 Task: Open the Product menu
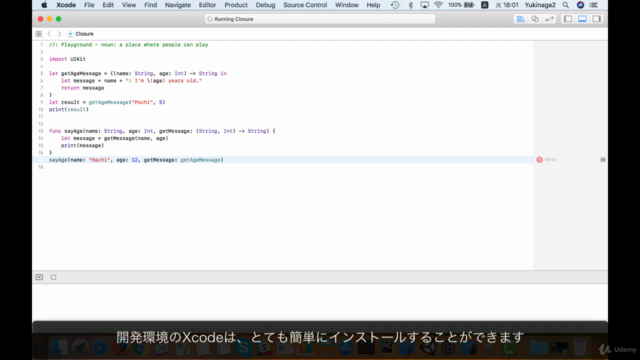[x=236, y=5]
